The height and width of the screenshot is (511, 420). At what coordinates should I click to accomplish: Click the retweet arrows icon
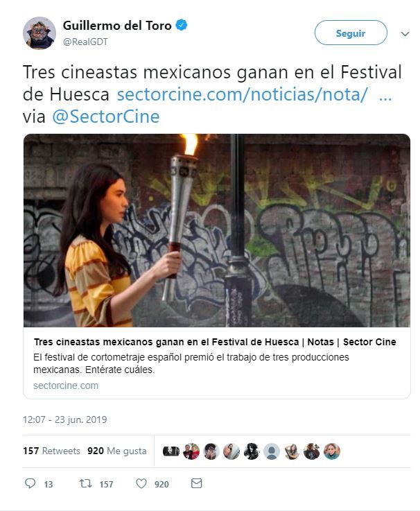[x=85, y=483]
